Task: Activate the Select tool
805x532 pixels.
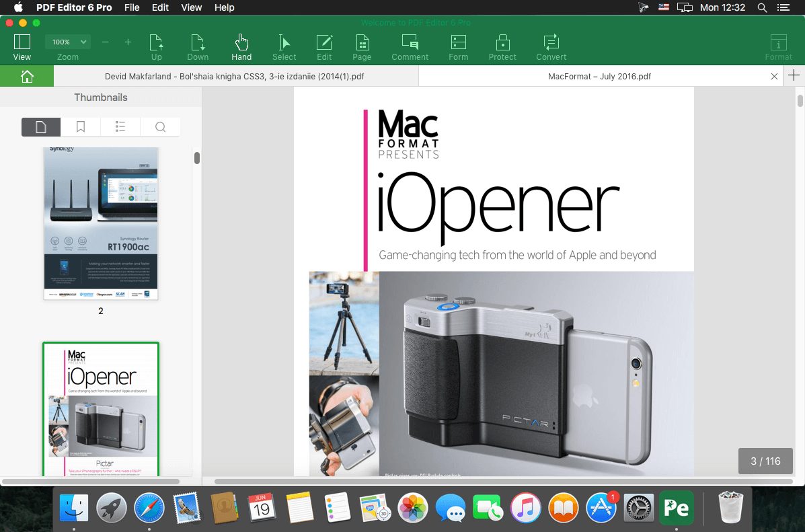Action: [x=284, y=47]
